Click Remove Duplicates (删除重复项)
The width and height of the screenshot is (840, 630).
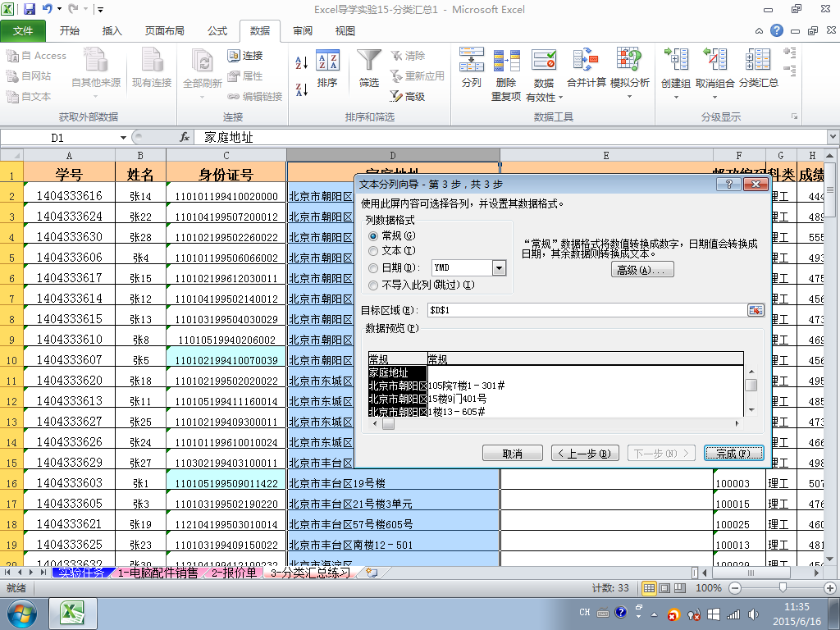pos(506,74)
